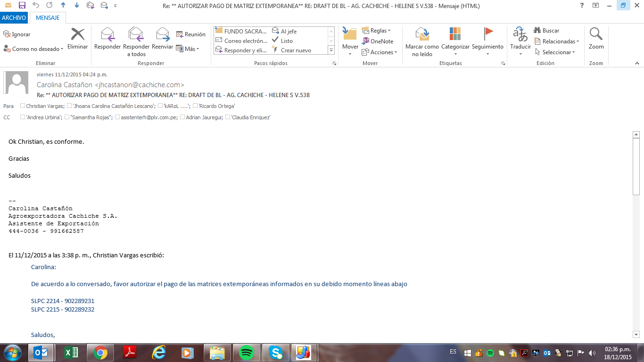Click Responder a todos icon
The height and width of the screenshot is (362, 644).
click(x=136, y=35)
